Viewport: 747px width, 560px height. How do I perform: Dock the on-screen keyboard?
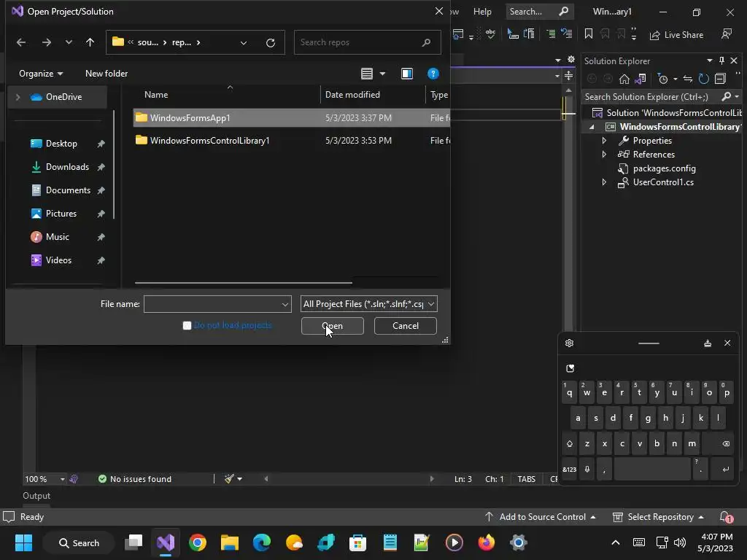708,343
